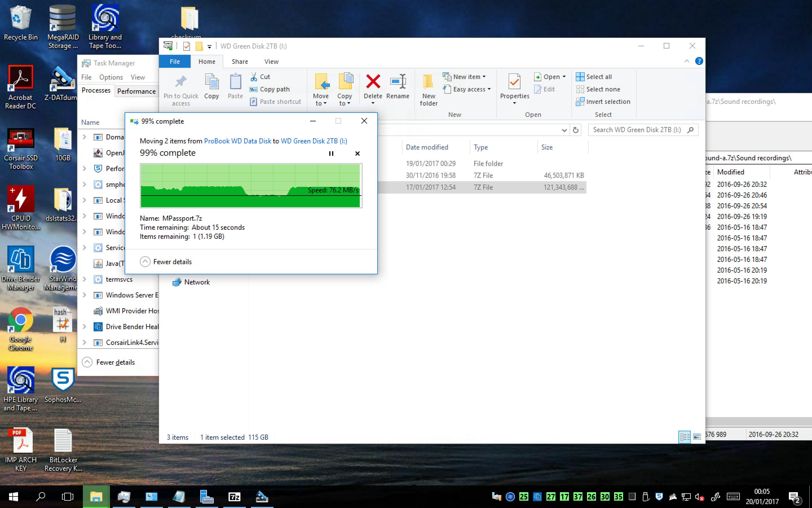Open Task Manager File menu
This screenshot has height=508, width=812.
(x=86, y=77)
